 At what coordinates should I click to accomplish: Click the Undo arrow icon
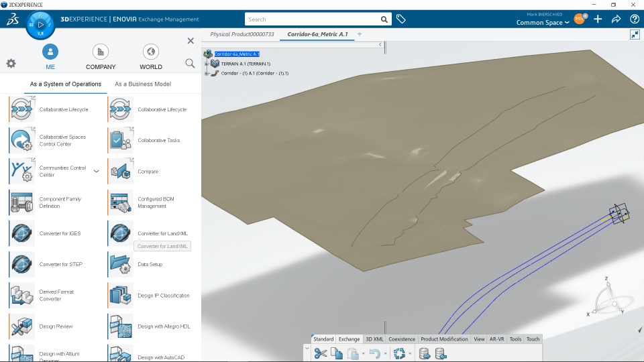[374, 353]
